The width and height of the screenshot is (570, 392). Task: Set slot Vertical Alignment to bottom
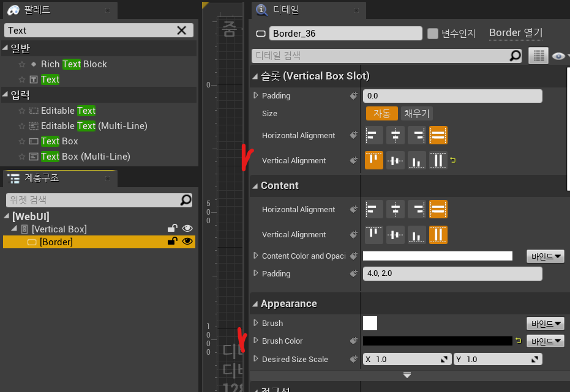417,161
